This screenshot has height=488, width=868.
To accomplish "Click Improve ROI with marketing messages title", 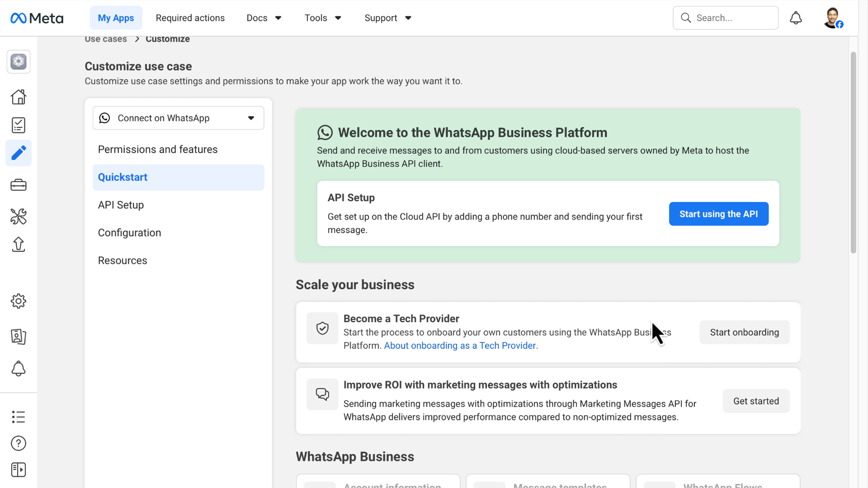I will coord(480,385).
